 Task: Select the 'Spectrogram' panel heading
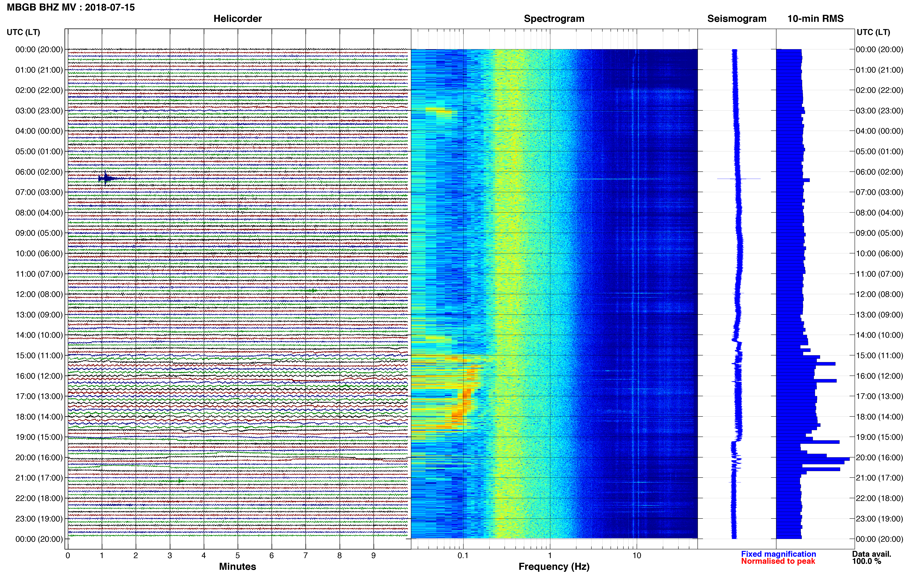(554, 19)
